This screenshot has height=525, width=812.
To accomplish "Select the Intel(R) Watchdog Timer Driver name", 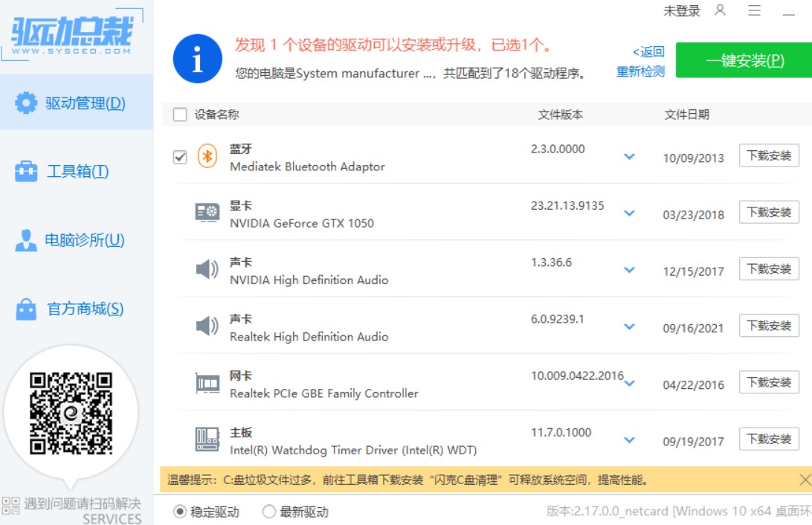I will point(353,451).
